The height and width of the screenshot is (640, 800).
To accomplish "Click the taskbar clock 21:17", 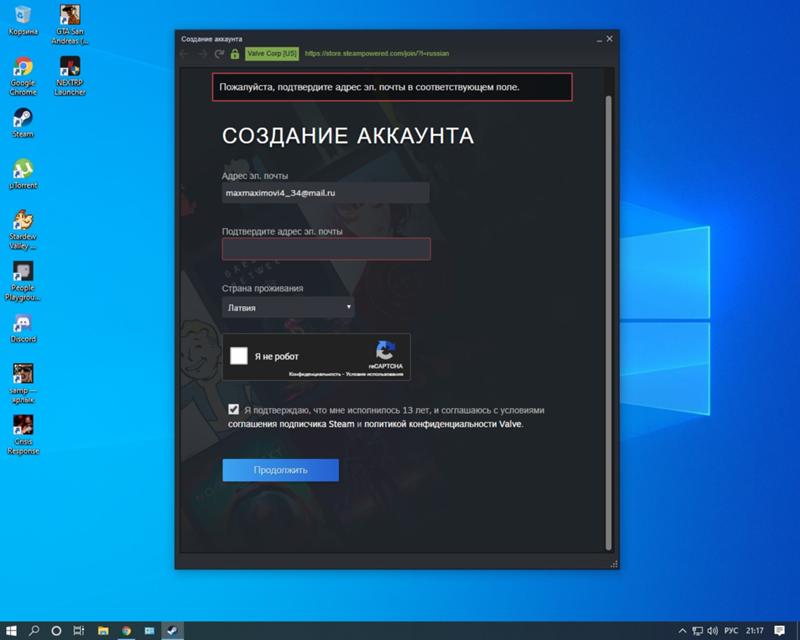I will coord(755,631).
